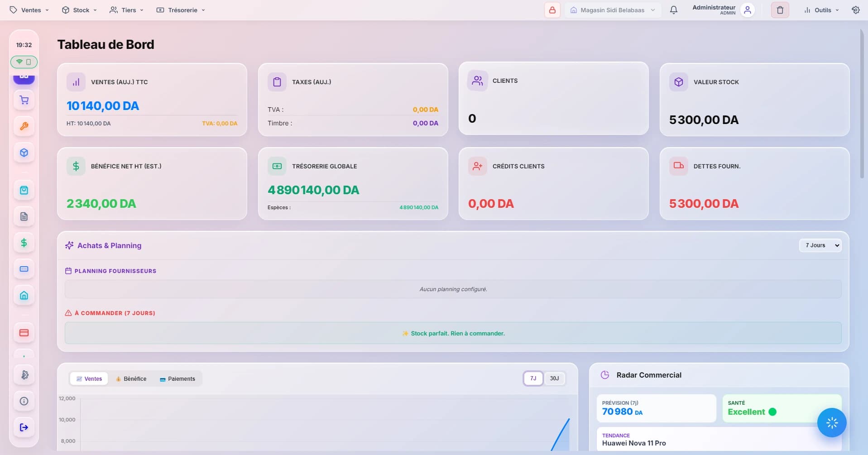
Task: Open the 7 Jours period dropdown
Action: click(x=820, y=245)
